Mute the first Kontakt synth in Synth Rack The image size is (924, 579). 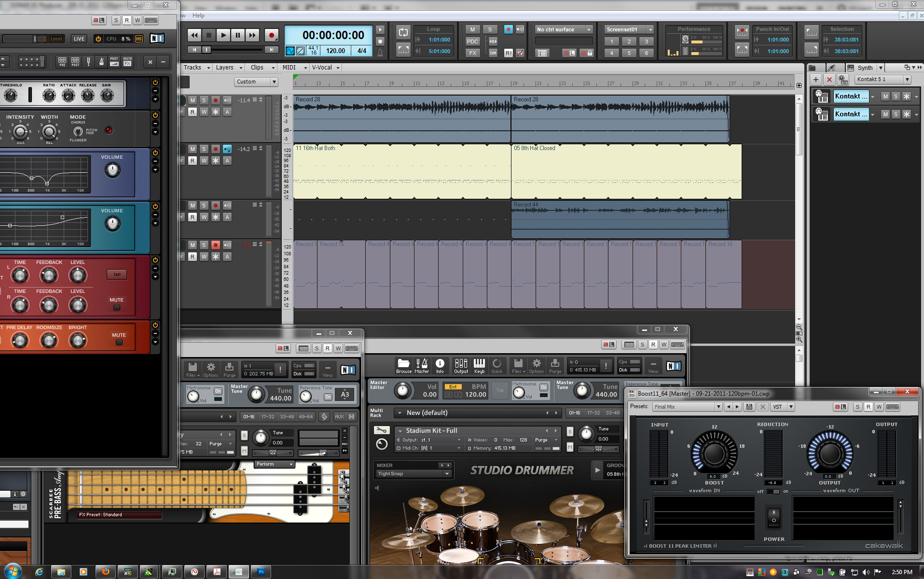pyautogui.click(x=885, y=96)
